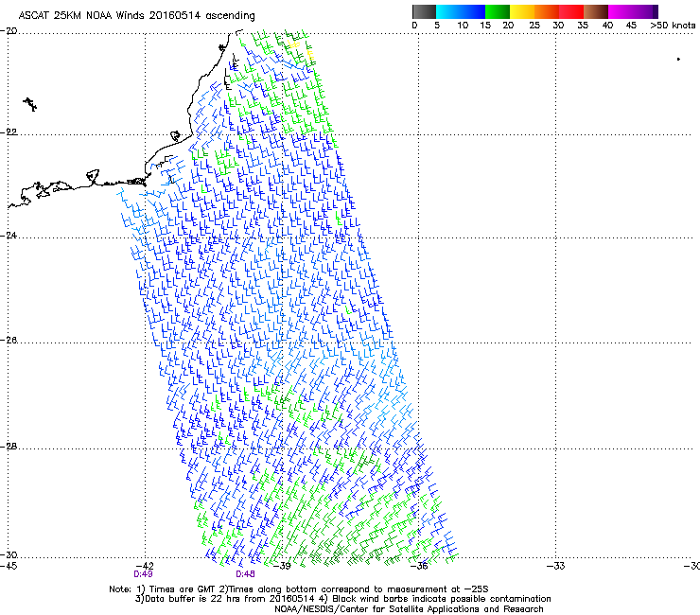Viewport: 700px width, 615px height.
Task: Click the blue 10-15 knots legend swatch
Action: pyautogui.click(x=473, y=11)
